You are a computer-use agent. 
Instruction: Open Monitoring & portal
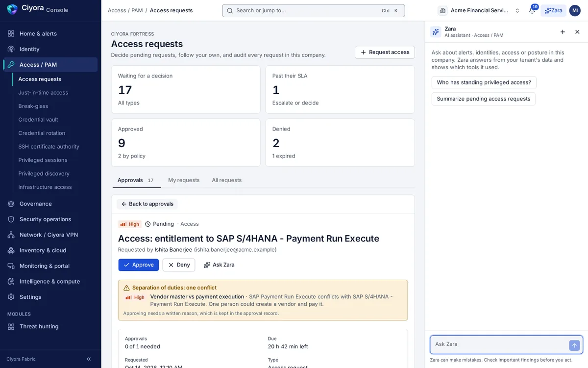click(x=50, y=266)
